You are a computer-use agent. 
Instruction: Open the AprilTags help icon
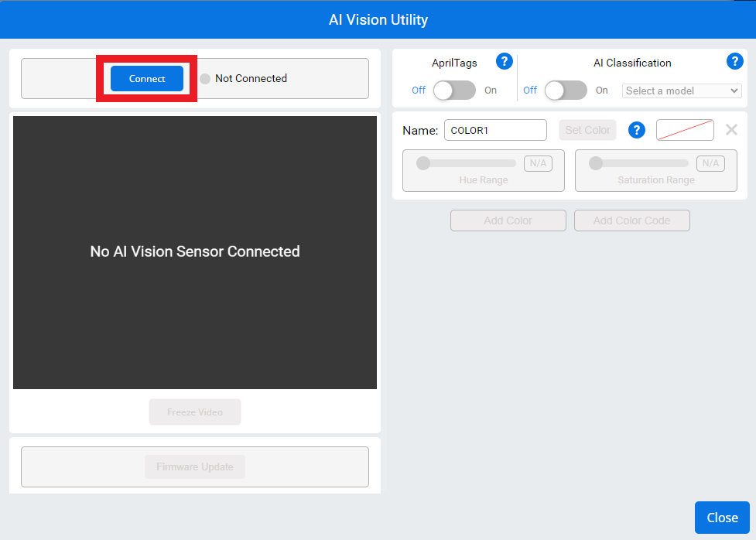click(x=504, y=61)
